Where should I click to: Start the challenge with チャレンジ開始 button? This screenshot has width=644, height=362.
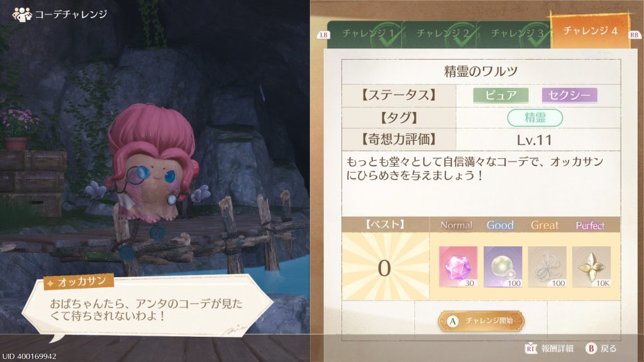(481, 321)
